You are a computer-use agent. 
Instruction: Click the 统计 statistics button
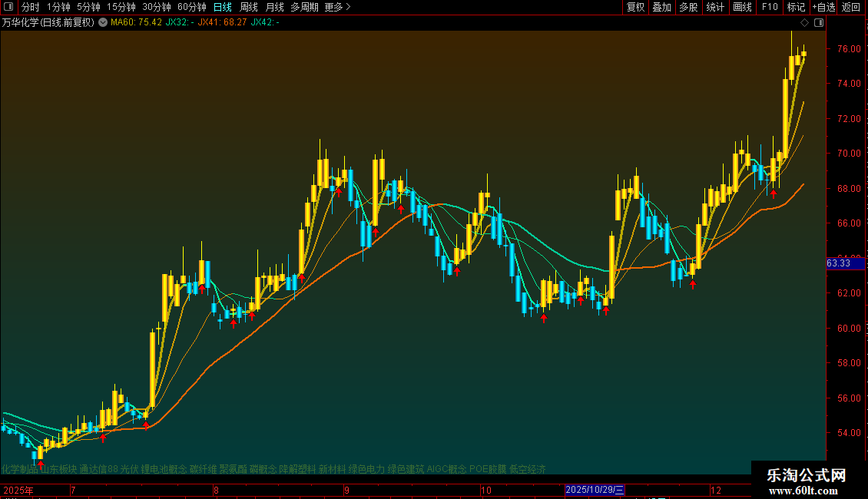pyautogui.click(x=715, y=7)
